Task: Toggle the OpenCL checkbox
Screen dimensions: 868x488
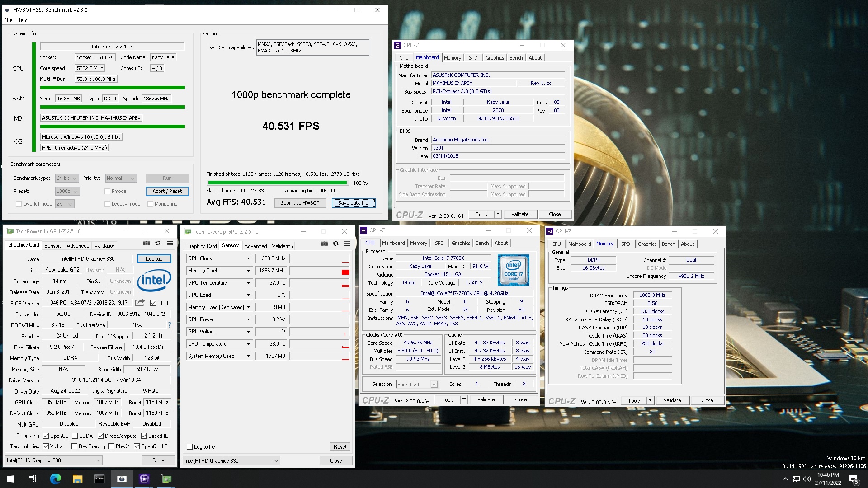Action: point(46,436)
